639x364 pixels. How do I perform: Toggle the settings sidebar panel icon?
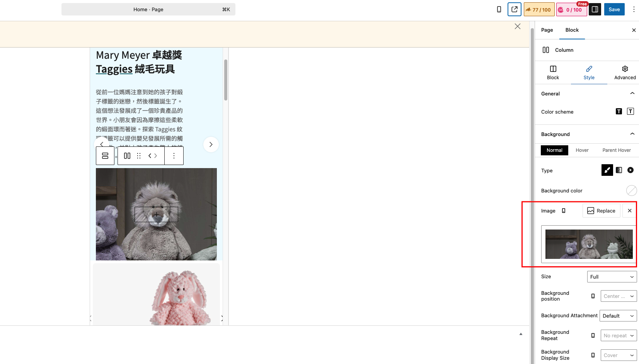pyautogui.click(x=595, y=9)
